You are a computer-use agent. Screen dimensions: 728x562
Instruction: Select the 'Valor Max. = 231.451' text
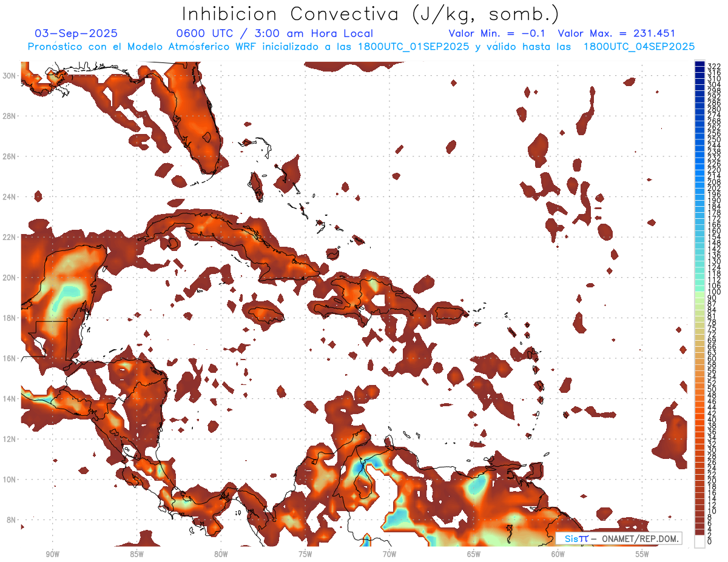pyautogui.click(x=616, y=33)
